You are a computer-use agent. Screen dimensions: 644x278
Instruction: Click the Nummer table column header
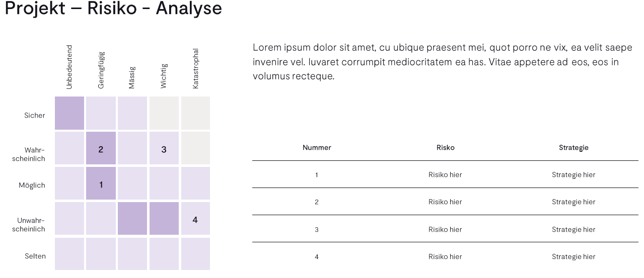coord(317,148)
